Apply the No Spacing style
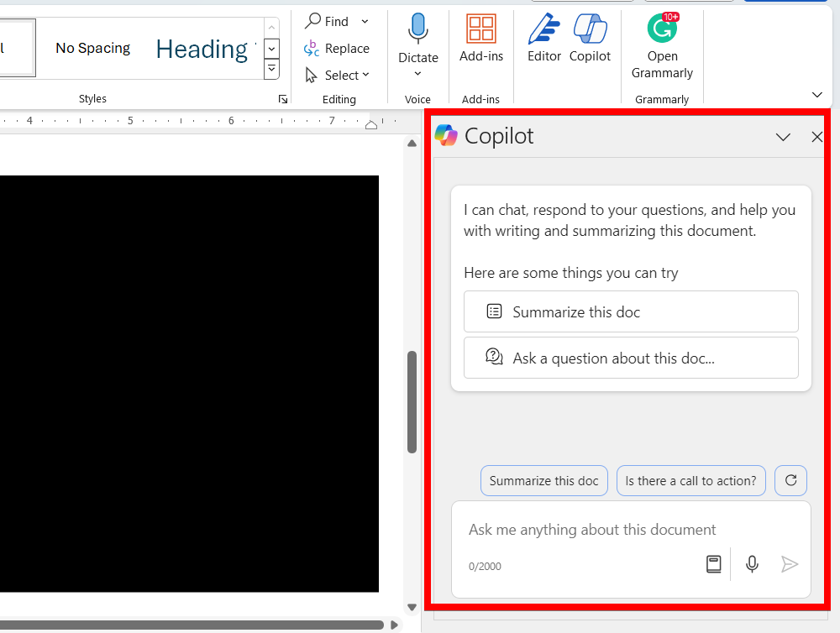 coord(92,48)
